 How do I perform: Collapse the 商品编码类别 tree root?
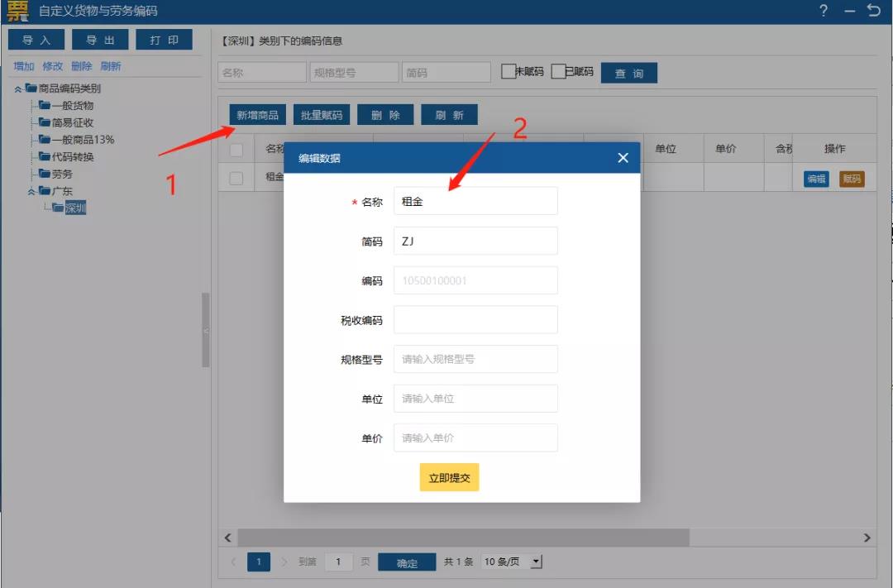[17, 88]
